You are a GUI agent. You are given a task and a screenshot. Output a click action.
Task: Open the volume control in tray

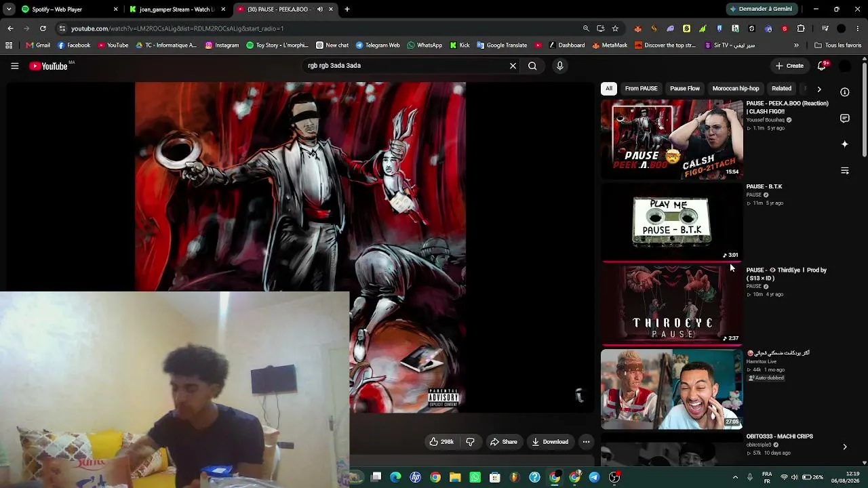pos(795,477)
